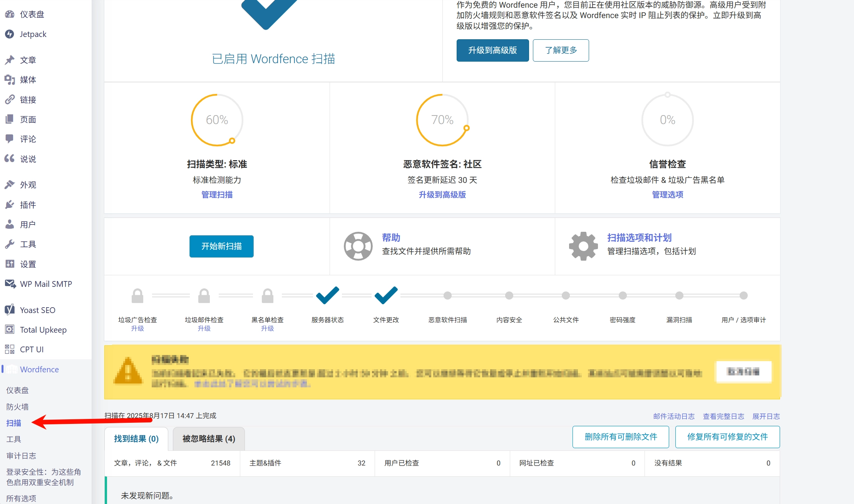Switch to the 被忽略结果 (4) tab
This screenshot has height=504, width=854.
click(x=209, y=439)
